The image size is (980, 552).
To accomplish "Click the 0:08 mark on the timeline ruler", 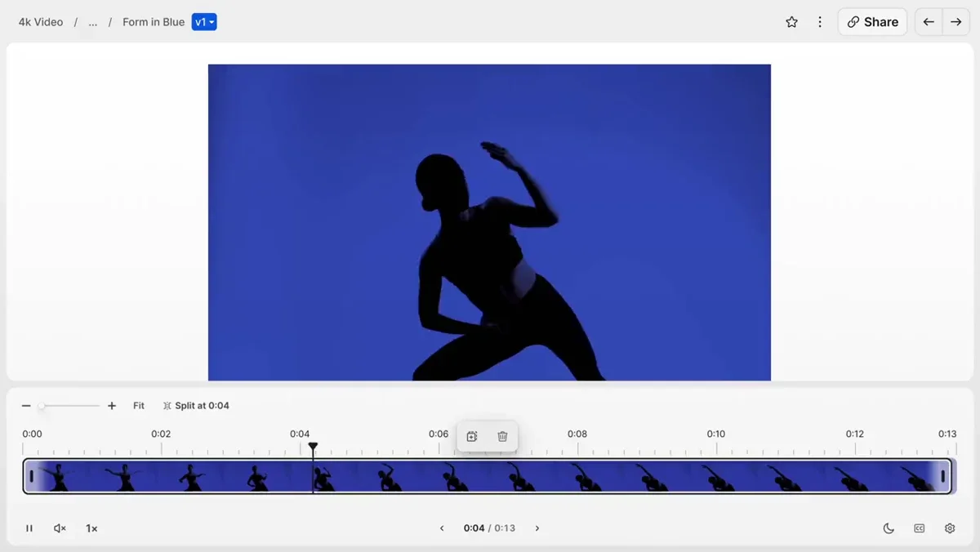I will point(577,434).
